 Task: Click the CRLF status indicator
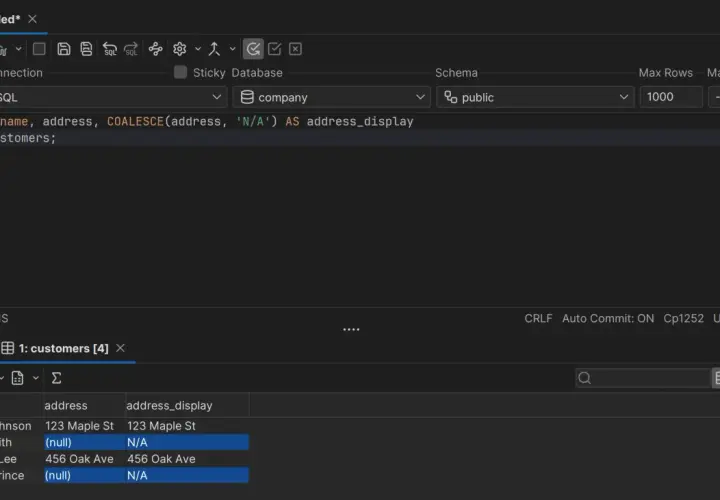pyautogui.click(x=538, y=318)
